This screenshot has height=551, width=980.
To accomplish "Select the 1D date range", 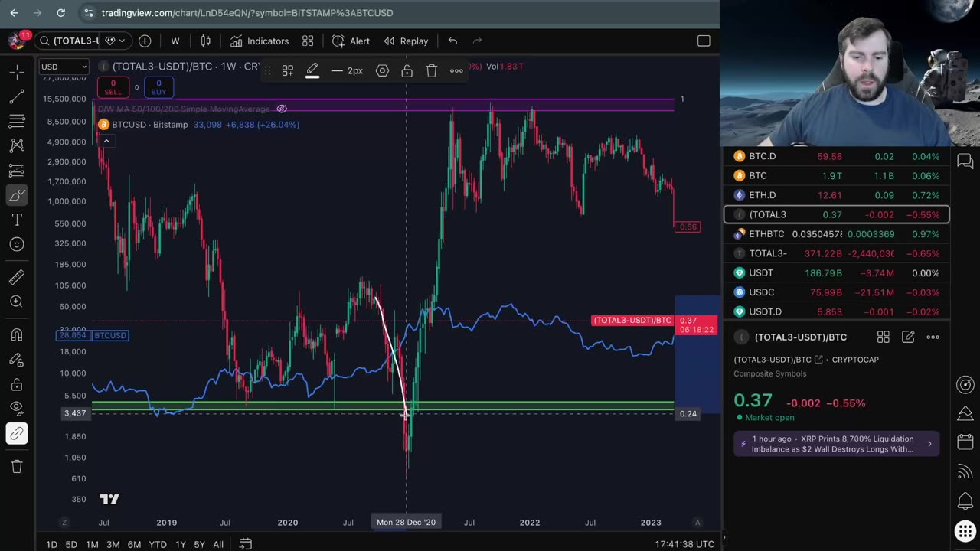I will pyautogui.click(x=51, y=544).
